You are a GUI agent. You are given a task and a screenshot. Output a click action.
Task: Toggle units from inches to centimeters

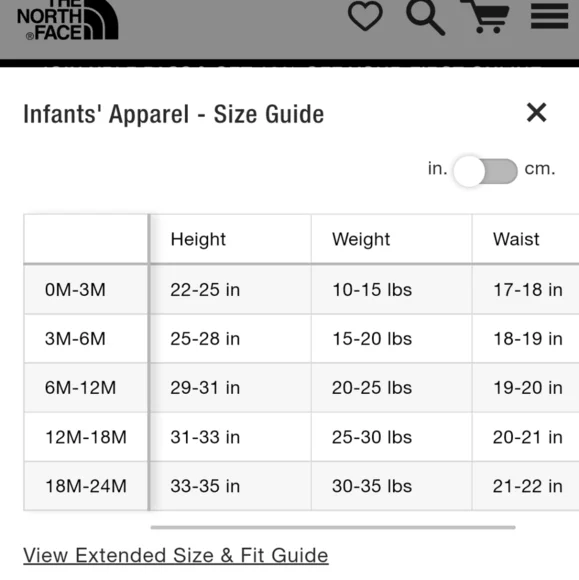click(x=485, y=171)
